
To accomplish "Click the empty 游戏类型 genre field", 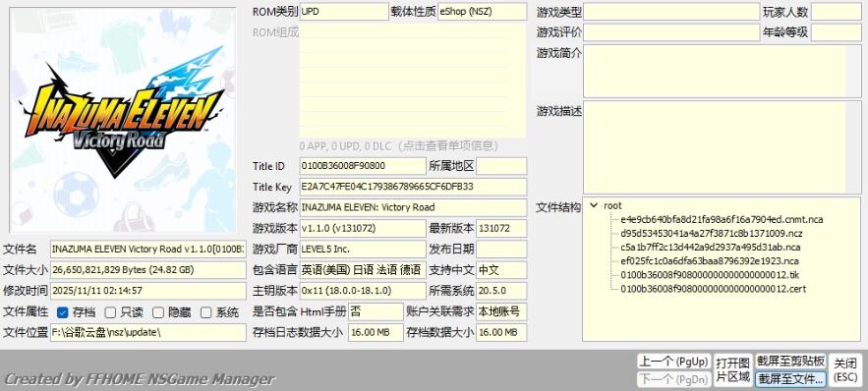I will tap(671, 12).
